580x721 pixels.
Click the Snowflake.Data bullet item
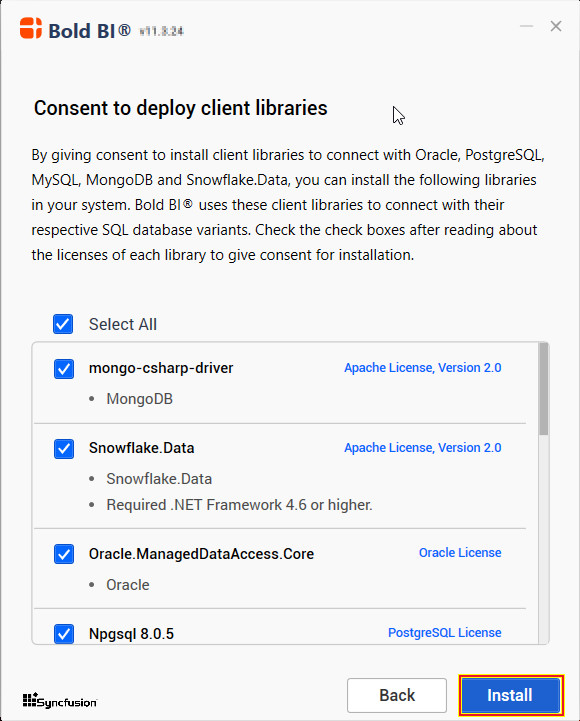[159, 479]
